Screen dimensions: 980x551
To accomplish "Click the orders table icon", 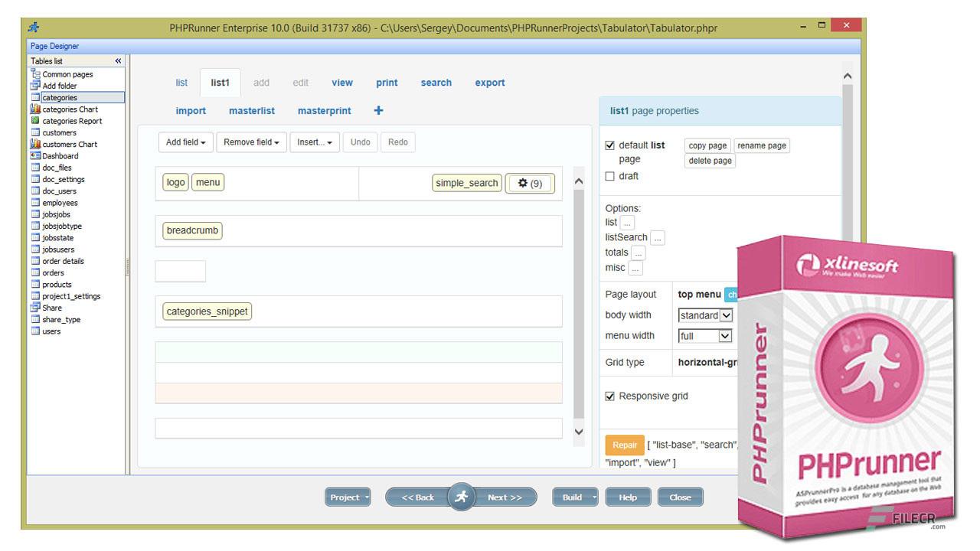I will [35, 272].
